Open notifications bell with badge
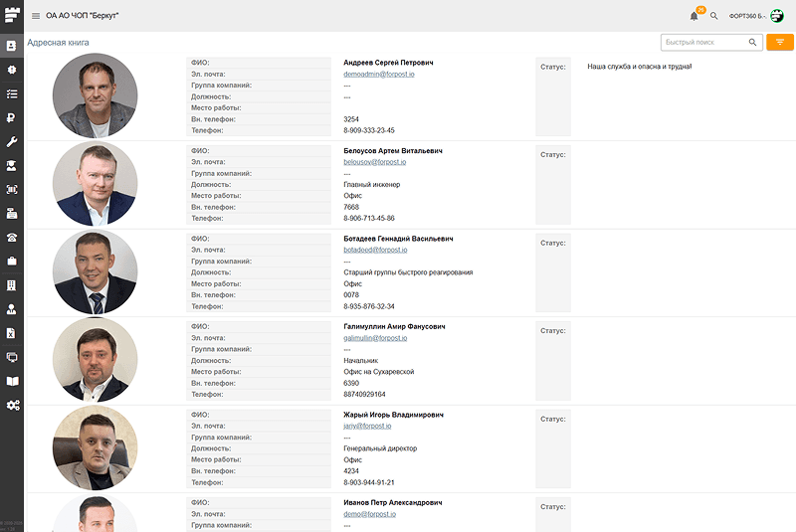The image size is (796, 532). click(694, 16)
